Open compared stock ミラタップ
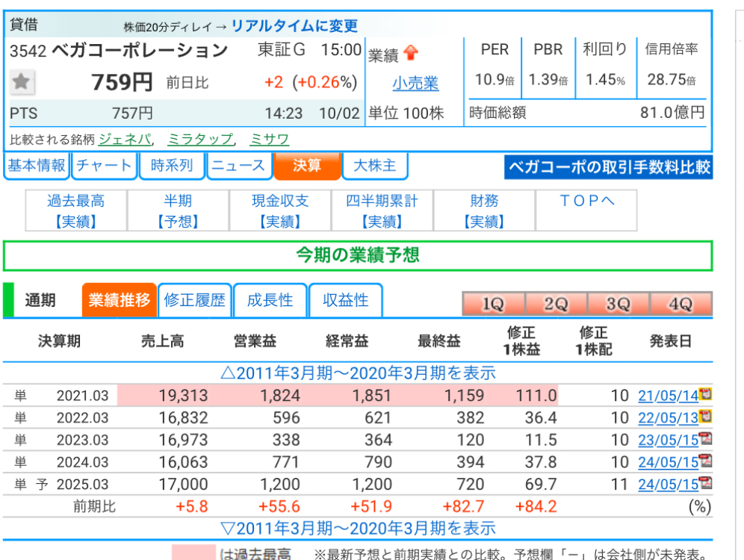 click(200, 139)
